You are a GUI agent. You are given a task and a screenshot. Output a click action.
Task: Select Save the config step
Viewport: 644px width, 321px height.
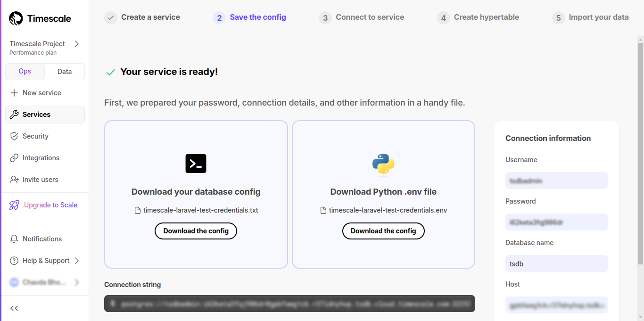(258, 17)
